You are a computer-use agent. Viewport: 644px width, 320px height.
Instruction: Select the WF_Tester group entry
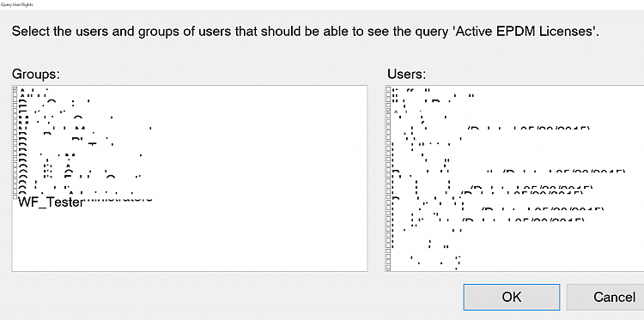[51, 202]
